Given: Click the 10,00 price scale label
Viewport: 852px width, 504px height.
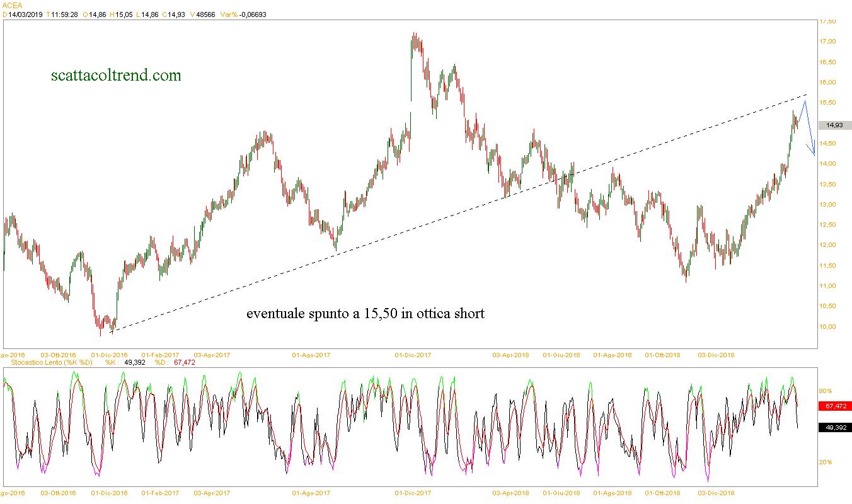Looking at the screenshot, I should (827, 327).
